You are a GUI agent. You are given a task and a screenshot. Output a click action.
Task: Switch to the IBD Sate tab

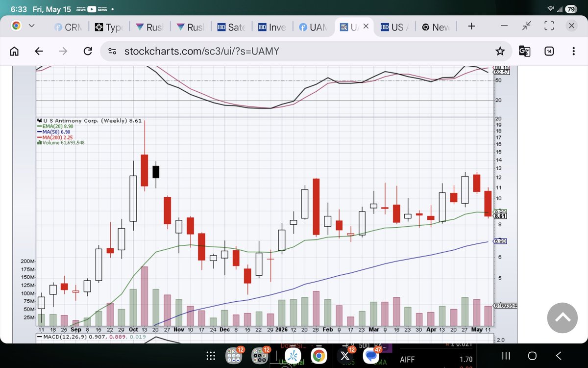[231, 27]
